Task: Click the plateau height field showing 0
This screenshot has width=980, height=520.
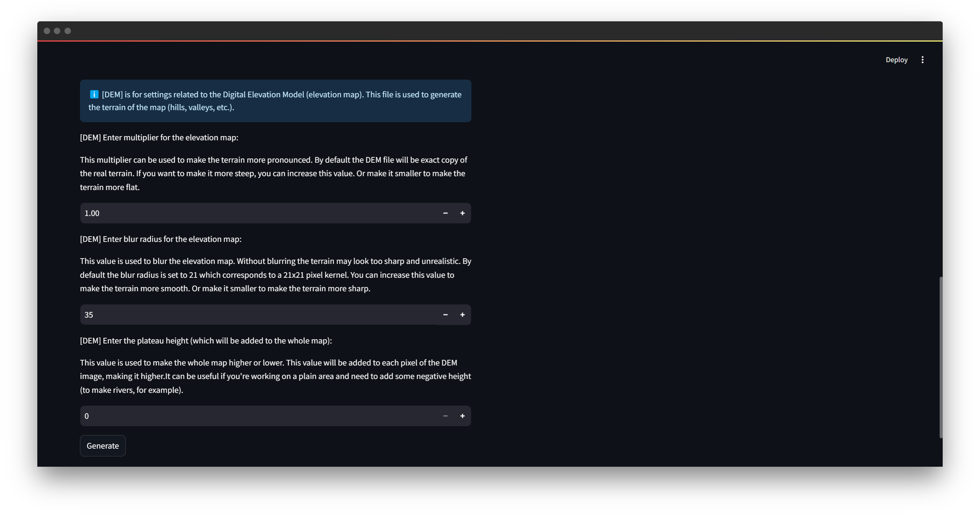Action: [228, 416]
